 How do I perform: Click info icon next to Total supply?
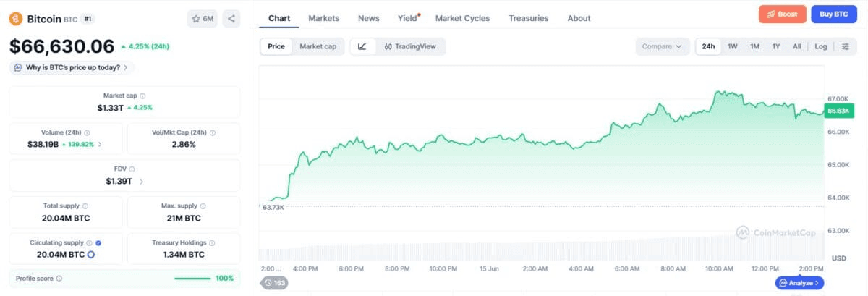tap(85, 206)
